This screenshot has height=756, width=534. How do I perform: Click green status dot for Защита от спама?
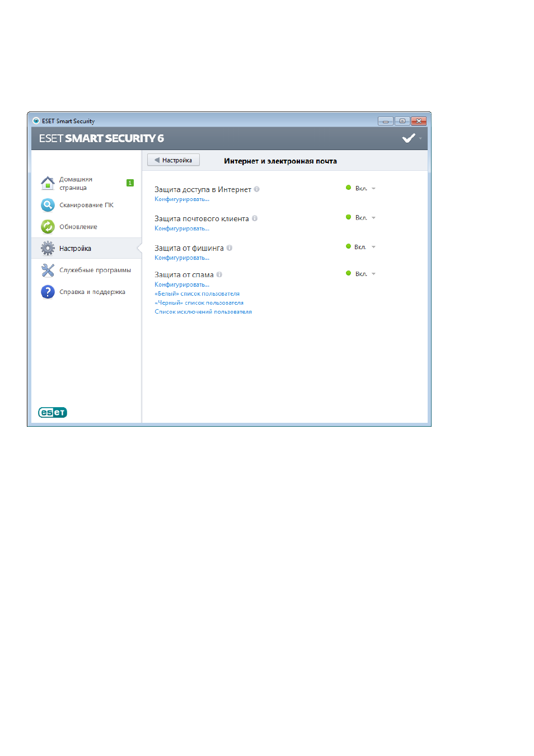coord(348,273)
